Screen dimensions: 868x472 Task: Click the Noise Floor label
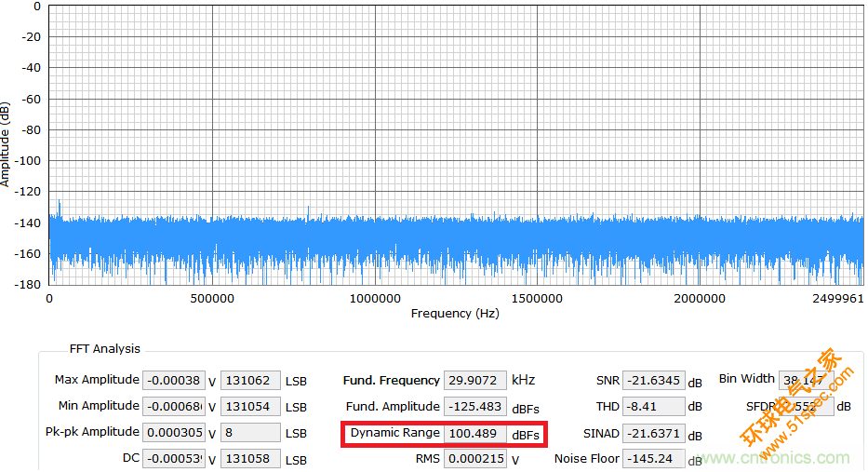587,459
